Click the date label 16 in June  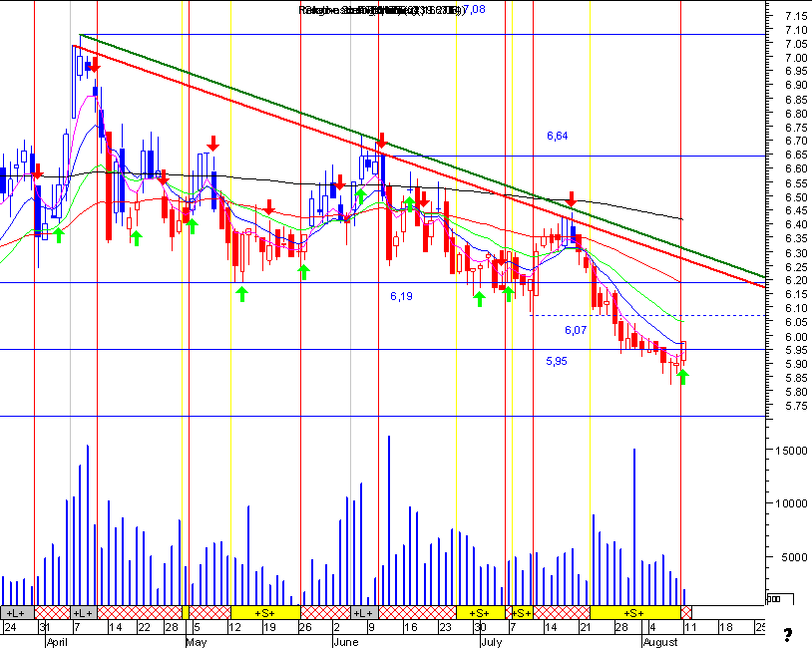pyautogui.click(x=411, y=627)
